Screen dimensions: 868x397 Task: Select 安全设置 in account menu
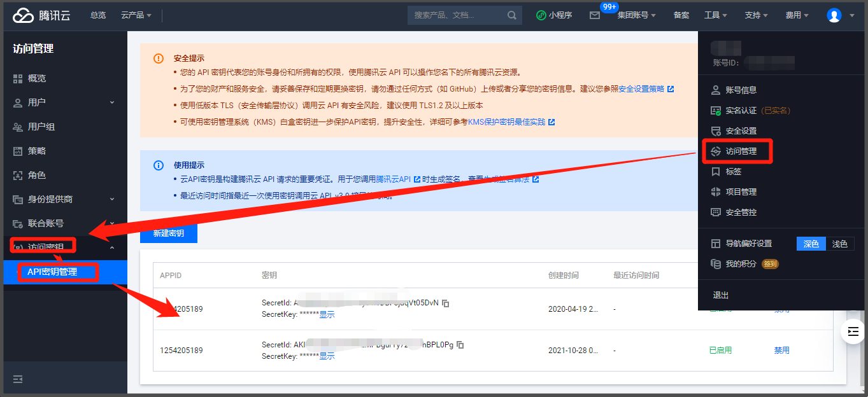pos(741,130)
